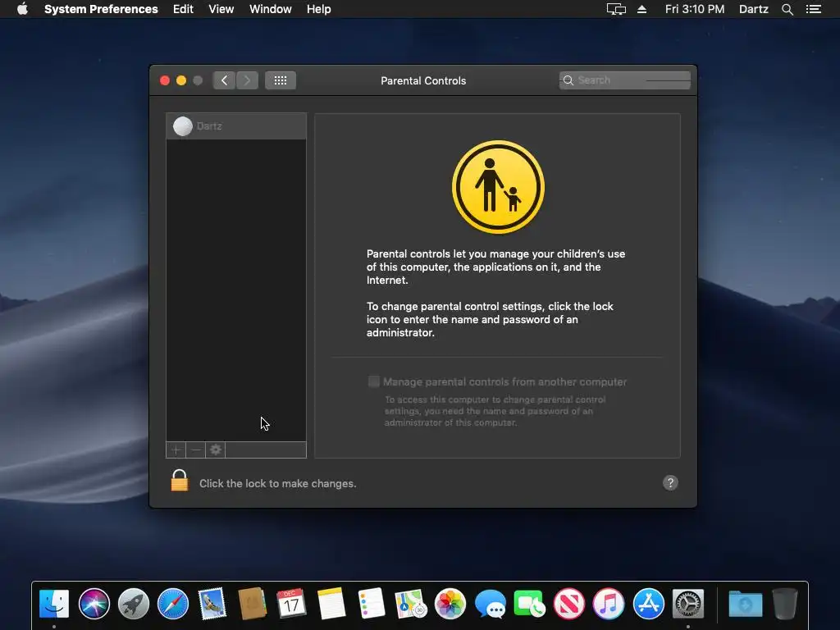This screenshot has width=840, height=630.
Task: Minimize the Parental Controls window
Action: [181, 80]
